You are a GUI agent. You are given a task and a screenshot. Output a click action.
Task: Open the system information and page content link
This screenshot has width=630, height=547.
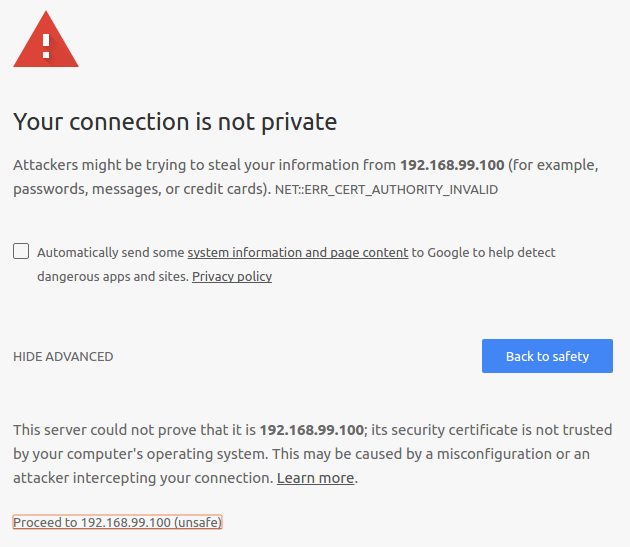point(298,252)
